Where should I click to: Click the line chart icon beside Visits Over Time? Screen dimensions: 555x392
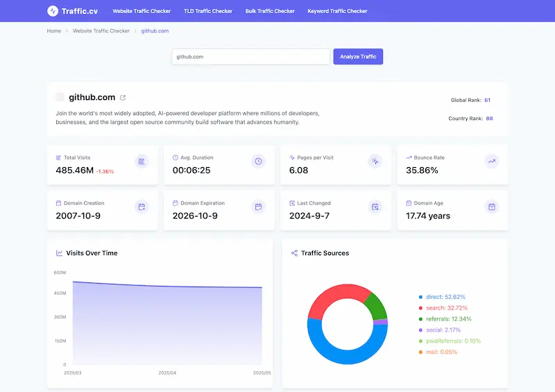[x=60, y=253]
